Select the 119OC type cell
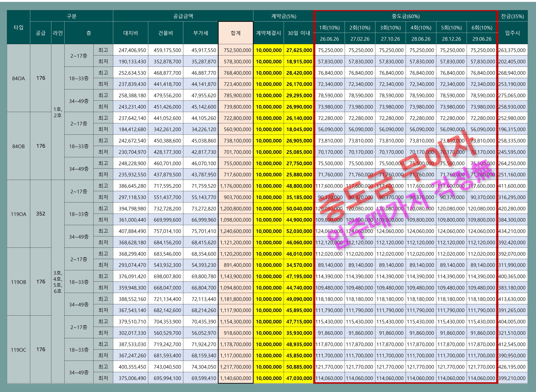 pos(18,350)
